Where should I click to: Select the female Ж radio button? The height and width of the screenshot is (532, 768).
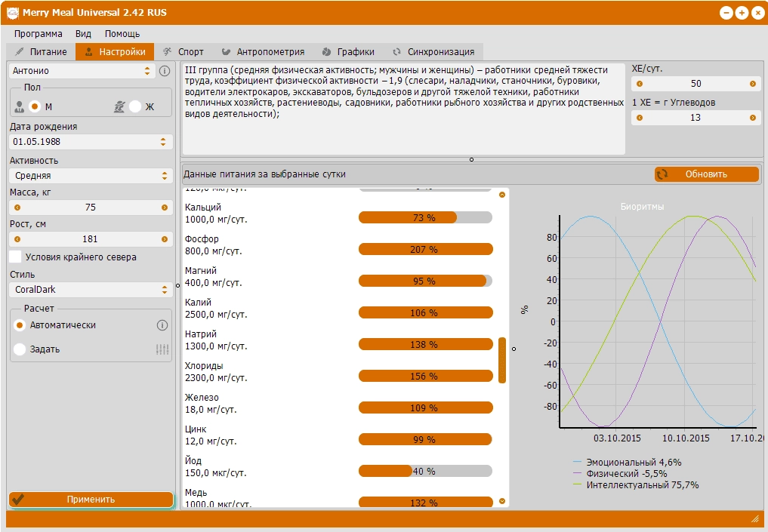coord(135,106)
